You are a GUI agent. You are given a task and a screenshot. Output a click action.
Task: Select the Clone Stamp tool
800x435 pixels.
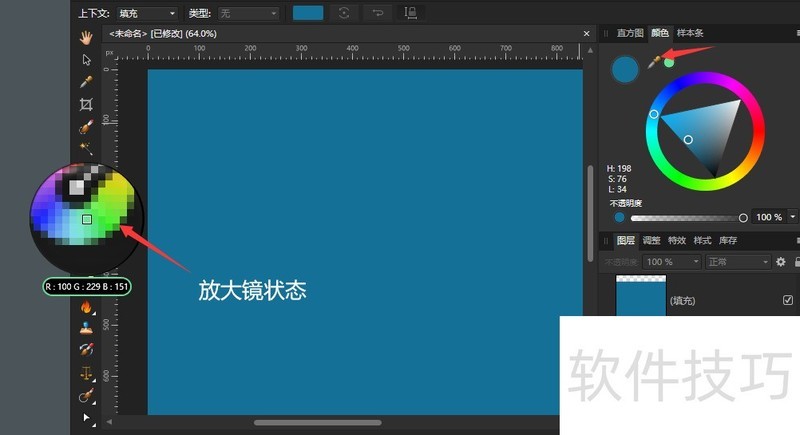click(86, 327)
